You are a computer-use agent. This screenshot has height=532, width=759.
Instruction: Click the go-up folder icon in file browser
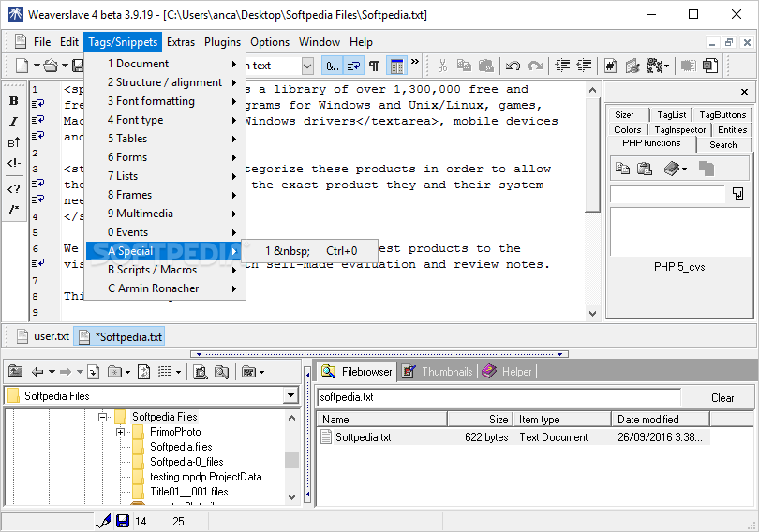[x=16, y=372]
